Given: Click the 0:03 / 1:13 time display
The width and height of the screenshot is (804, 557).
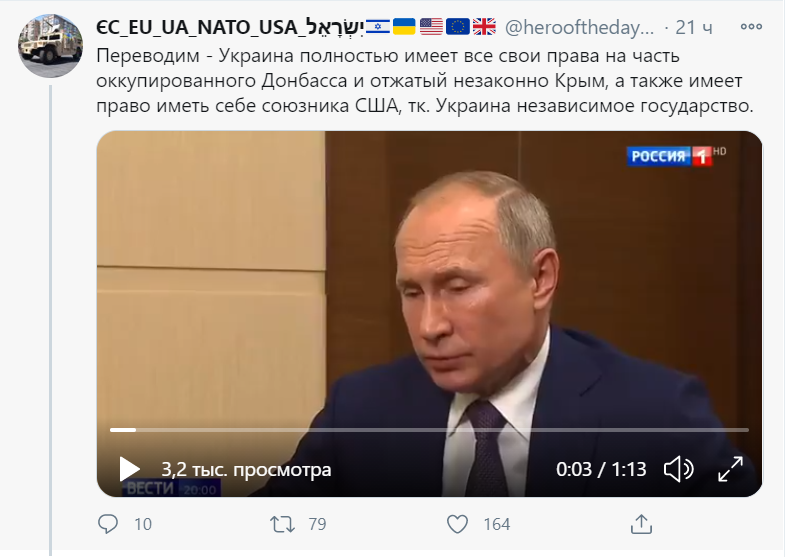Looking at the screenshot, I should click(601, 469).
